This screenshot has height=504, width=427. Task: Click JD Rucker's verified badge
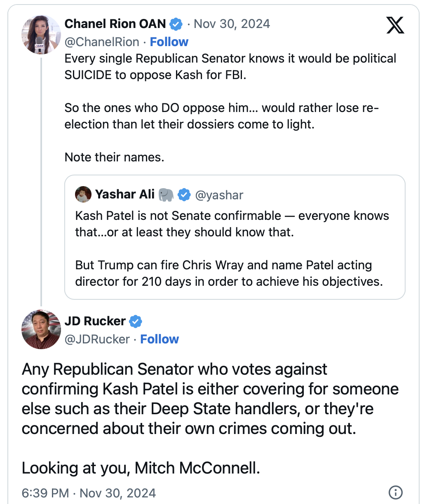click(x=136, y=321)
